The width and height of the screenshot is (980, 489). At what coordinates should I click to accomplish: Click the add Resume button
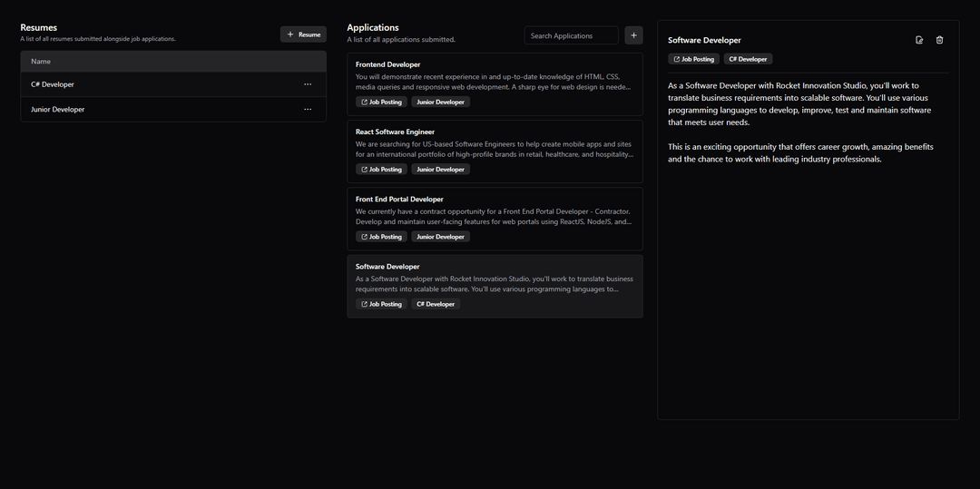(303, 34)
